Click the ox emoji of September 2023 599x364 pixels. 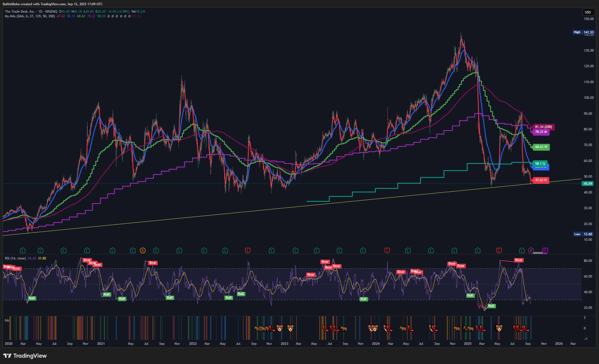344,328
